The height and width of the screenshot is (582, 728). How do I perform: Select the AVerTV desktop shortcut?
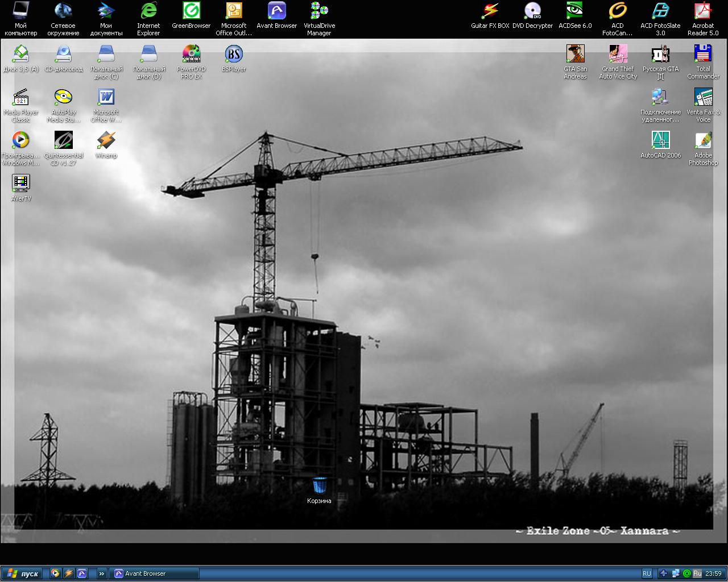(x=21, y=183)
